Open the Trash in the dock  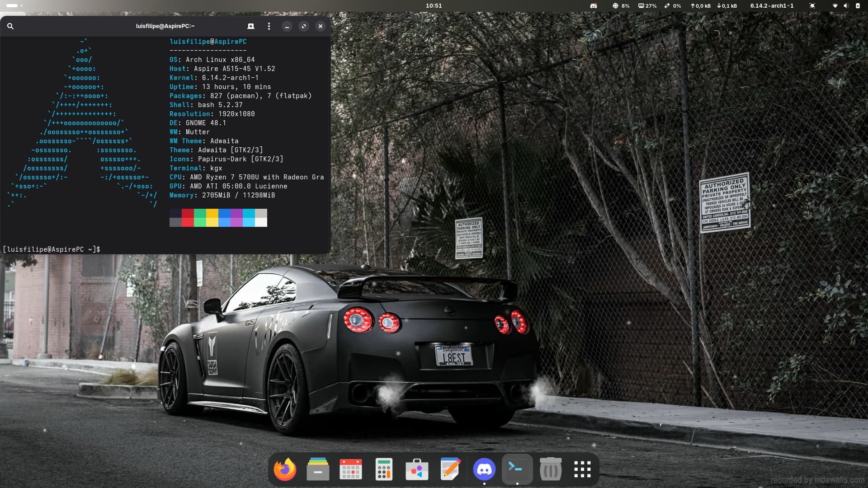(x=550, y=469)
